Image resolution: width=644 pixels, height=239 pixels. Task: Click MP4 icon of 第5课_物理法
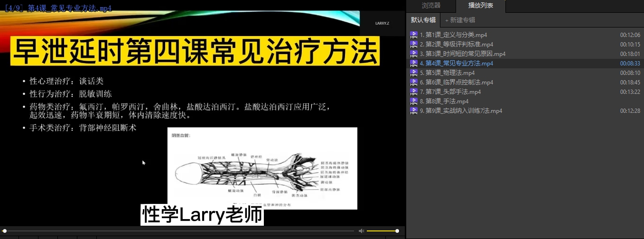point(414,73)
